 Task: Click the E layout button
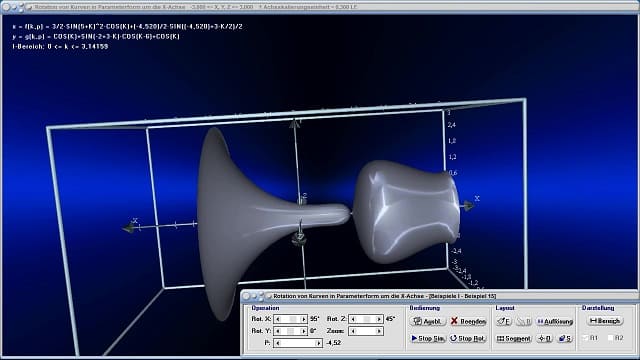tap(504, 321)
